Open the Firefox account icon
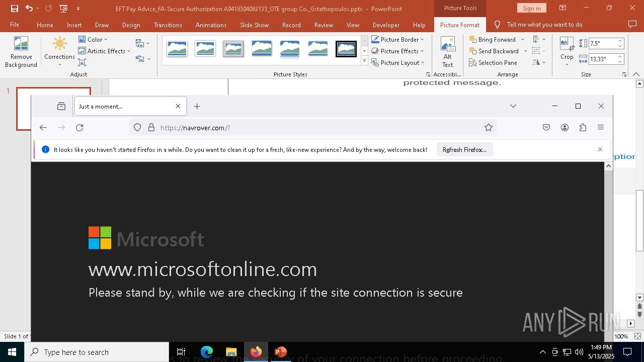The width and height of the screenshot is (644, 362). click(565, 128)
